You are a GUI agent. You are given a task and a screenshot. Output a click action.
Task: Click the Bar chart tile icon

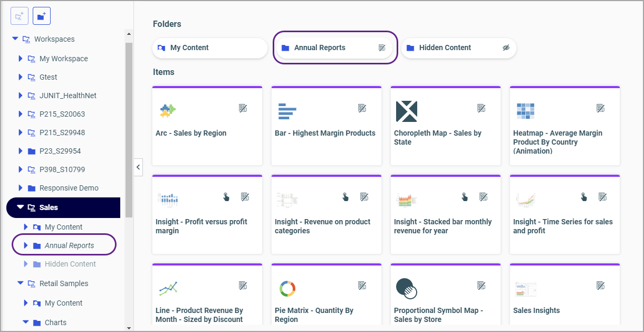pyautogui.click(x=287, y=111)
